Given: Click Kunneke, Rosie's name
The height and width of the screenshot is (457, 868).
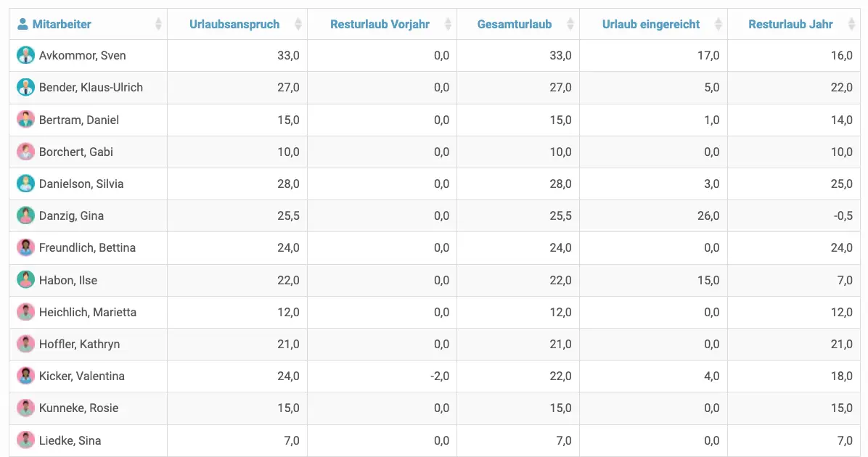Looking at the screenshot, I should pyautogui.click(x=79, y=408).
